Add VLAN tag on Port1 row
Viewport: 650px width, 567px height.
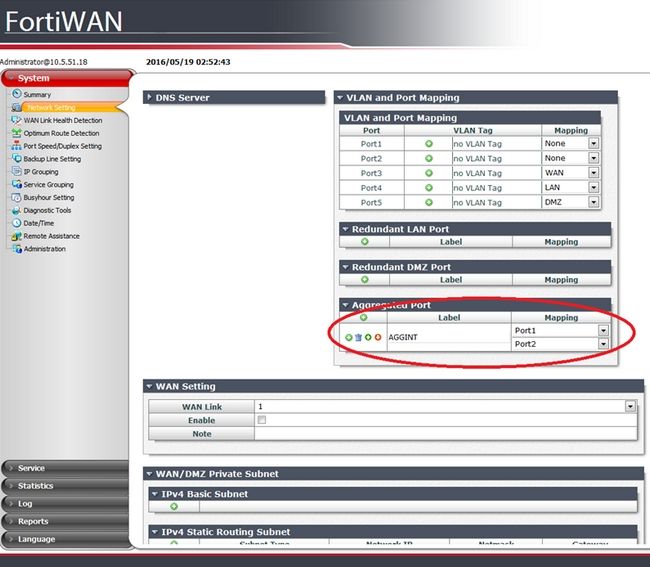click(x=429, y=143)
